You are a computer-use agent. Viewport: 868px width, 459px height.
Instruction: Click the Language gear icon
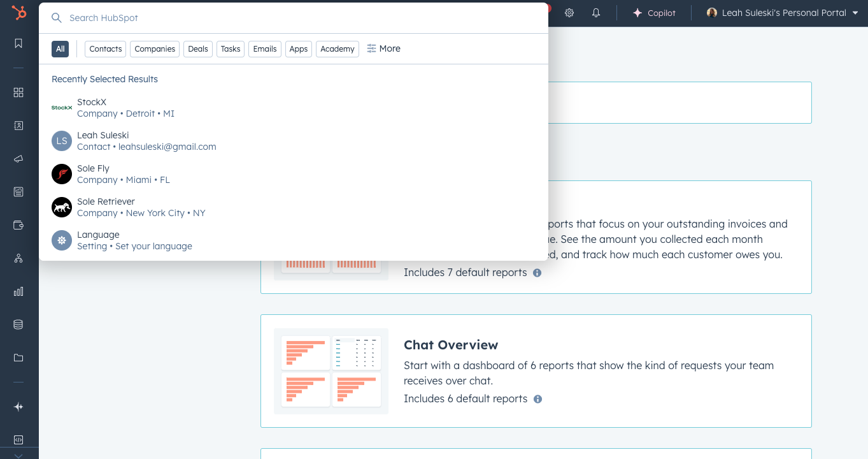pyautogui.click(x=62, y=240)
